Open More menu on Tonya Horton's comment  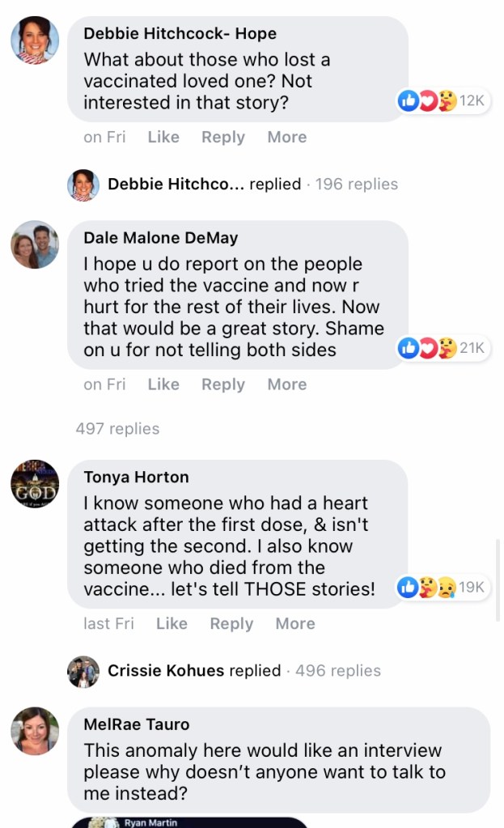pyautogui.click(x=295, y=623)
